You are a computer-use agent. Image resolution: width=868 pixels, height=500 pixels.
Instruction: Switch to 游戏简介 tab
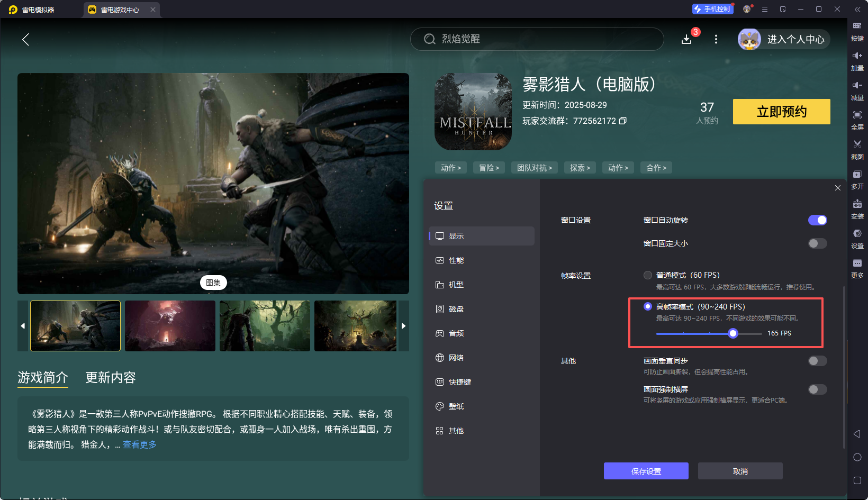tap(43, 377)
